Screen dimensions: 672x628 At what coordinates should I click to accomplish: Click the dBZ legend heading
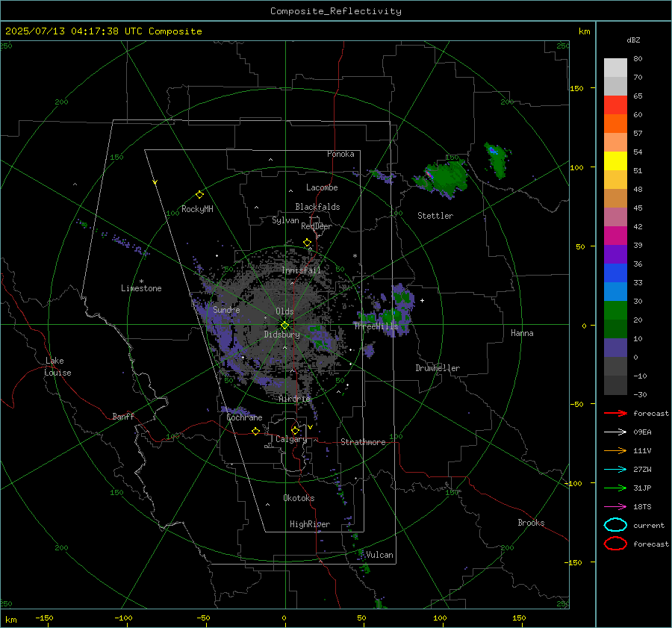click(633, 40)
